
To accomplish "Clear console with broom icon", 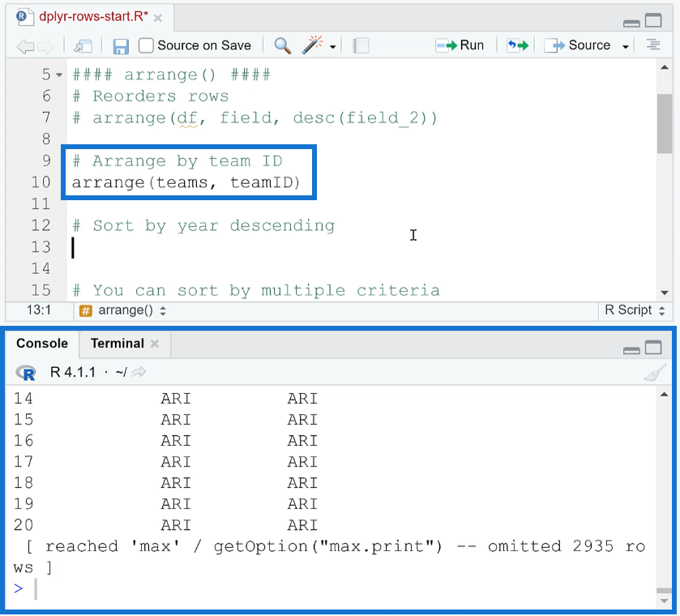I will [654, 372].
